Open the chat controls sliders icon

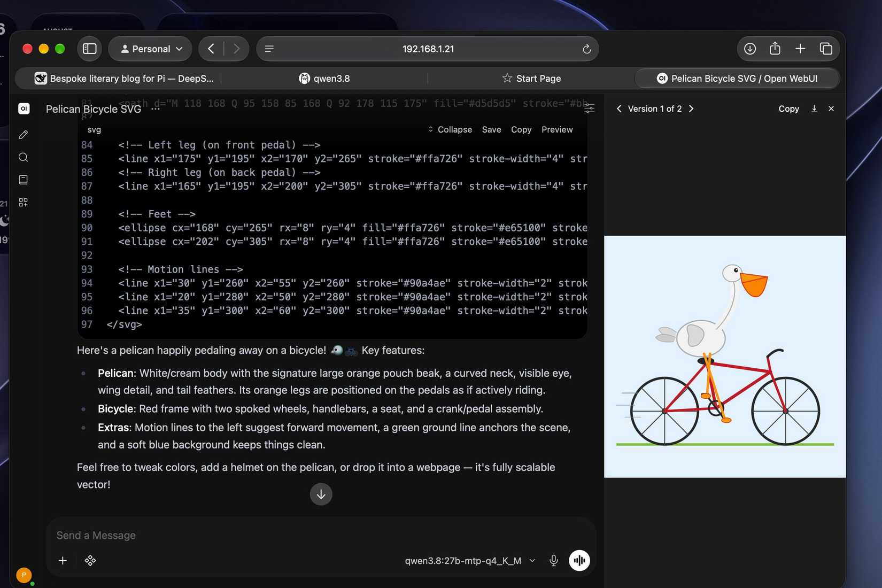pyautogui.click(x=590, y=109)
